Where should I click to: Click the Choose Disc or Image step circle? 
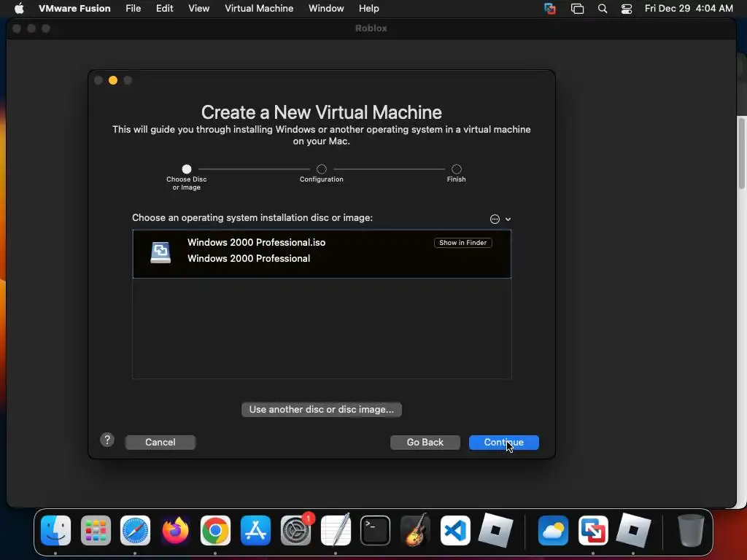[187, 169]
